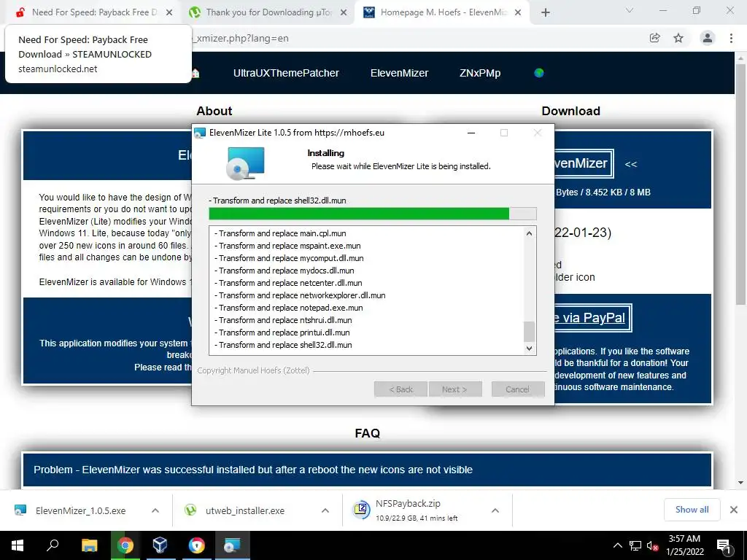The width and height of the screenshot is (747, 560).
Task: Open the notification center icon
Action: click(723, 545)
